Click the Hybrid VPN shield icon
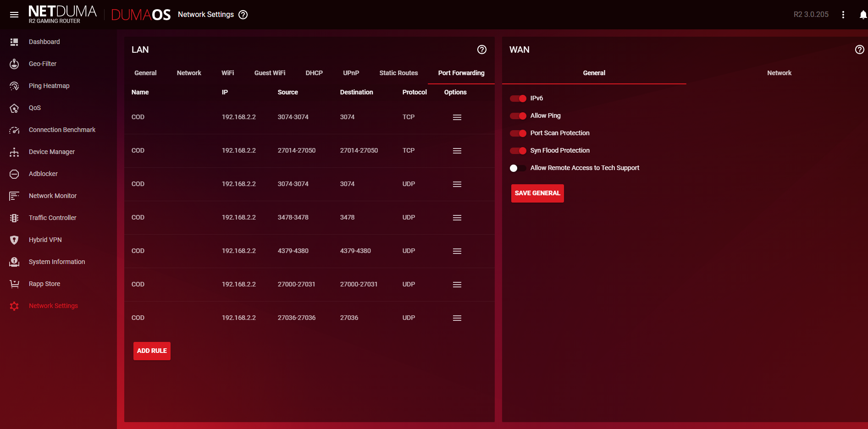 [14, 240]
